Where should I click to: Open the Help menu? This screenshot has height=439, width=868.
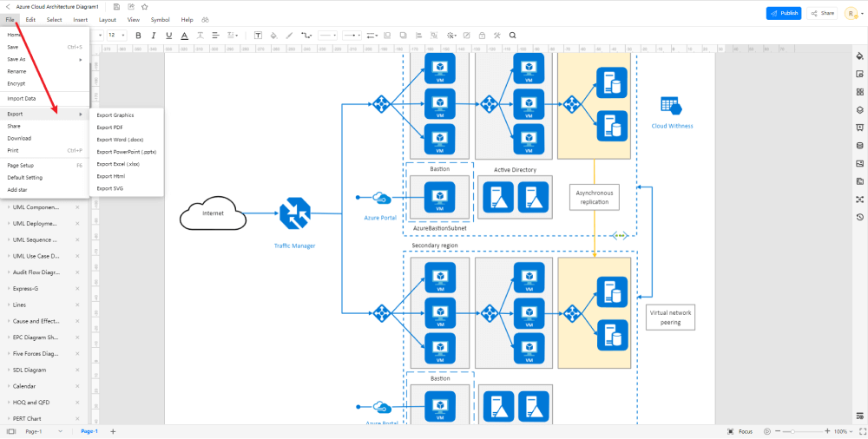coord(187,19)
